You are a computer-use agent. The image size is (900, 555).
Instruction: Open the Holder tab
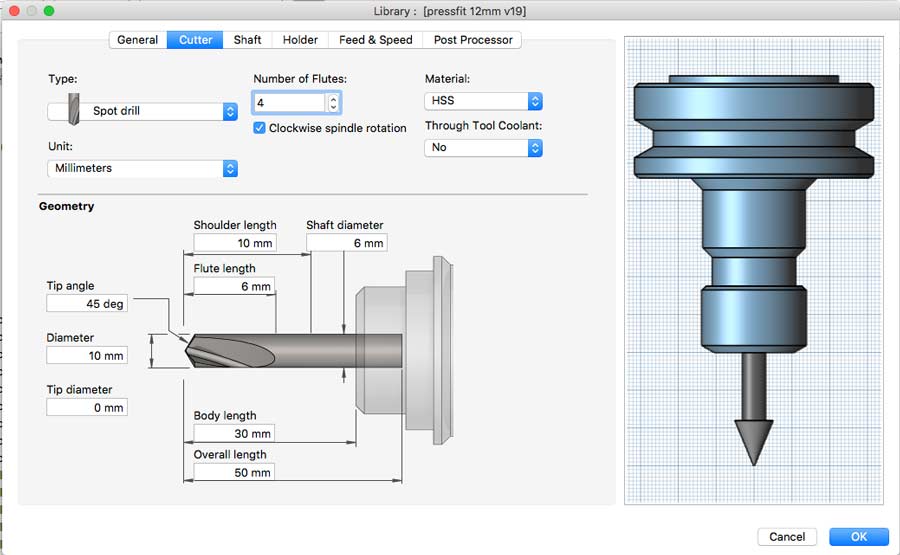click(300, 40)
